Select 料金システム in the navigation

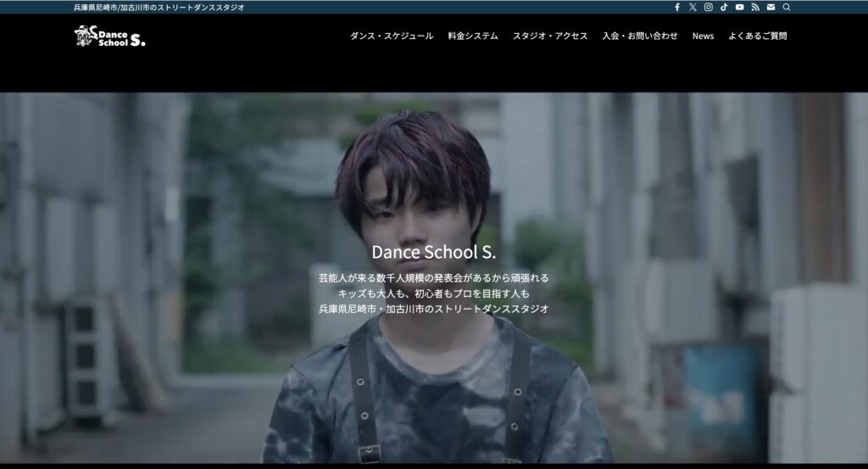(x=473, y=36)
